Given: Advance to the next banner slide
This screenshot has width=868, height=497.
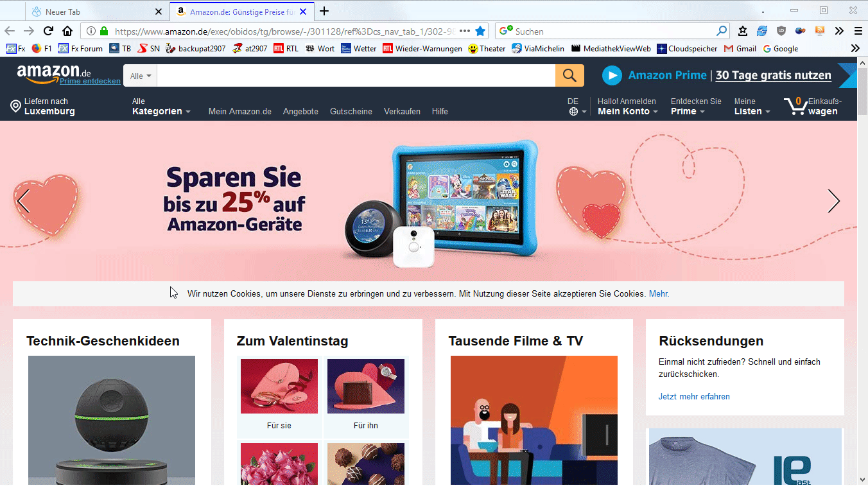Looking at the screenshot, I should click(x=833, y=201).
